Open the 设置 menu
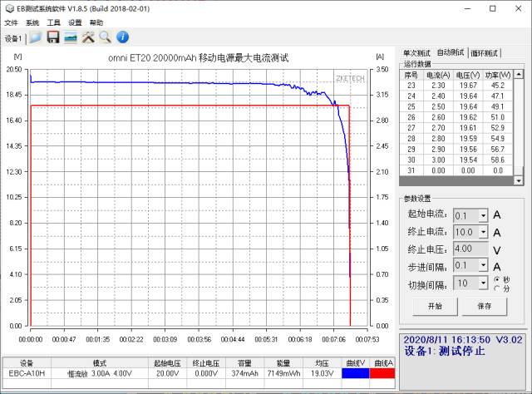This screenshot has width=532, height=394. 75,22
